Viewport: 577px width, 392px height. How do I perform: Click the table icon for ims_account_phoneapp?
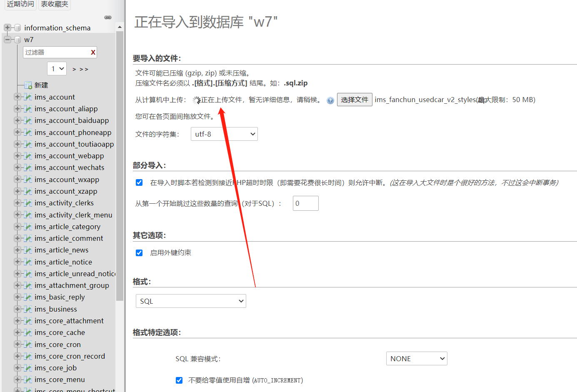pos(28,132)
